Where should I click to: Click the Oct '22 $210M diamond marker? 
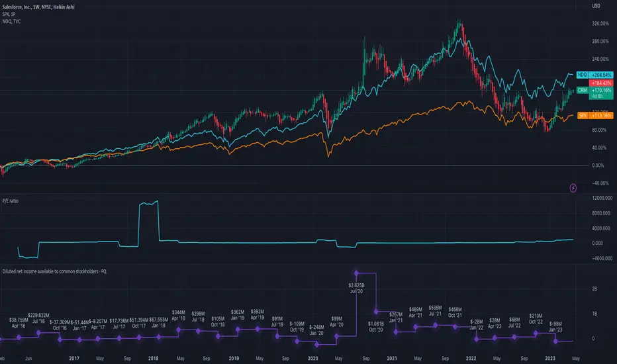coord(536,334)
